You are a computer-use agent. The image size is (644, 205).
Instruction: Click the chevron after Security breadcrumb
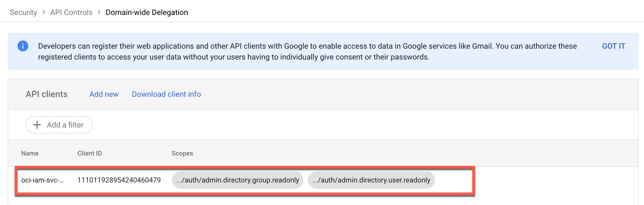coord(44,13)
